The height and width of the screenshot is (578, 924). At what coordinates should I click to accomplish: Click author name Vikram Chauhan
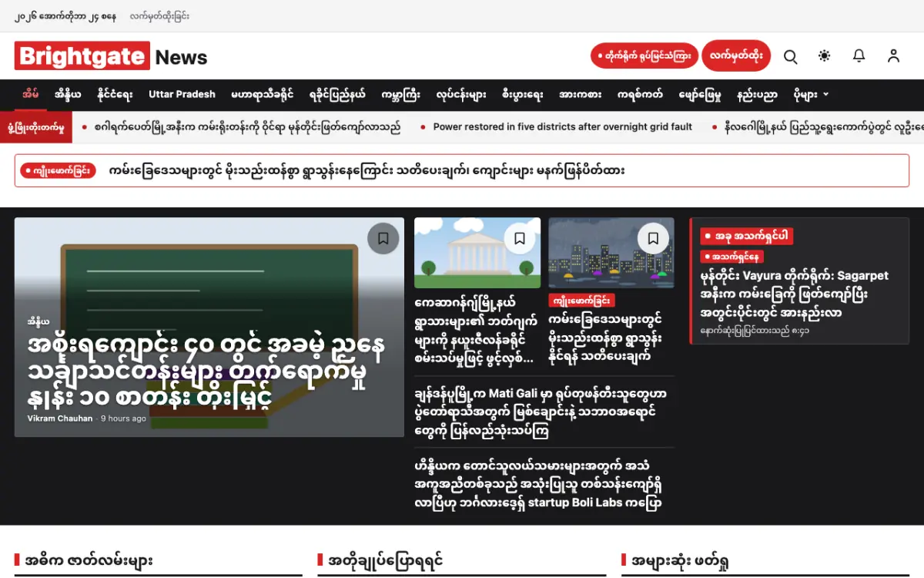(59, 418)
